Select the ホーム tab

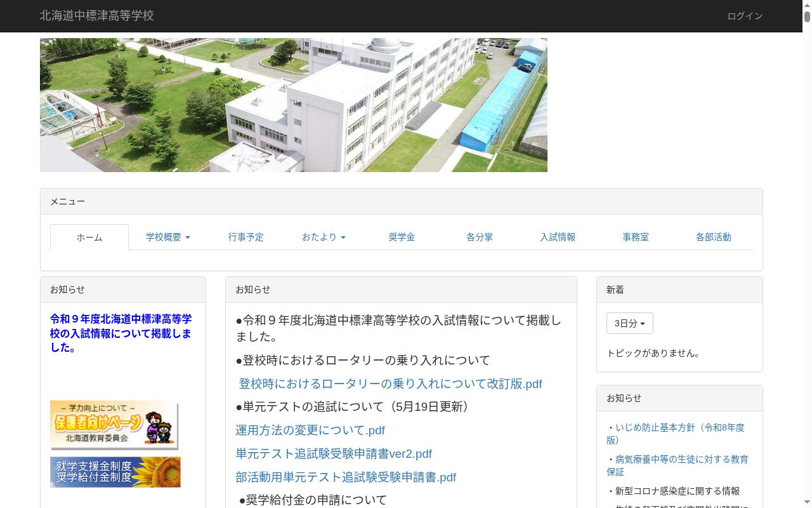89,237
